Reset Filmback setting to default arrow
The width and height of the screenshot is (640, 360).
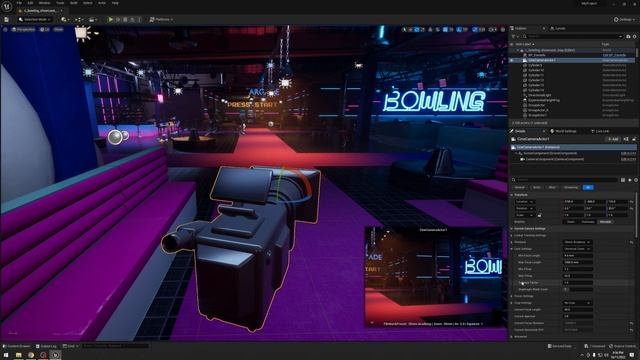point(631,242)
